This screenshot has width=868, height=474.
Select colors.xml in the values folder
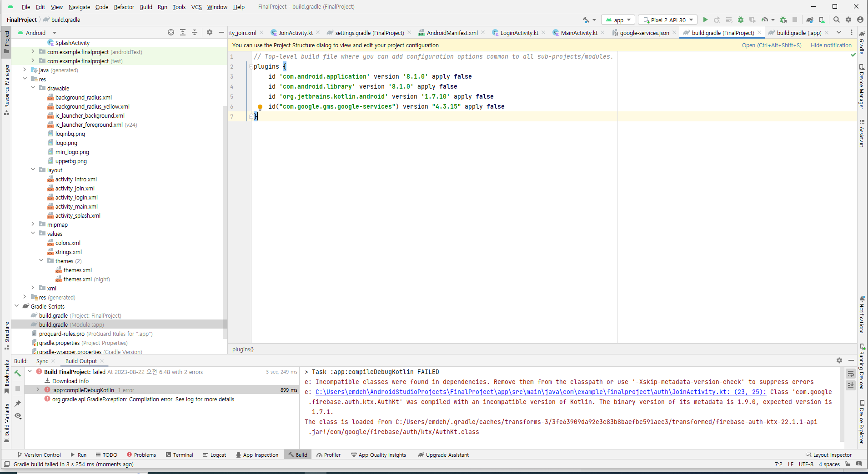(68, 243)
